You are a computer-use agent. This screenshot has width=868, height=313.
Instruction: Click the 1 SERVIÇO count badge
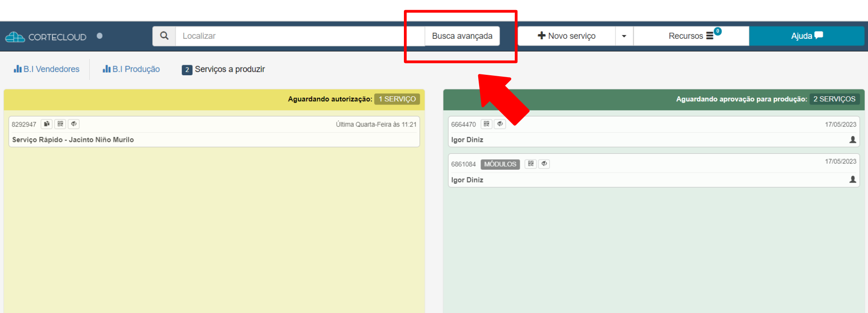click(397, 99)
